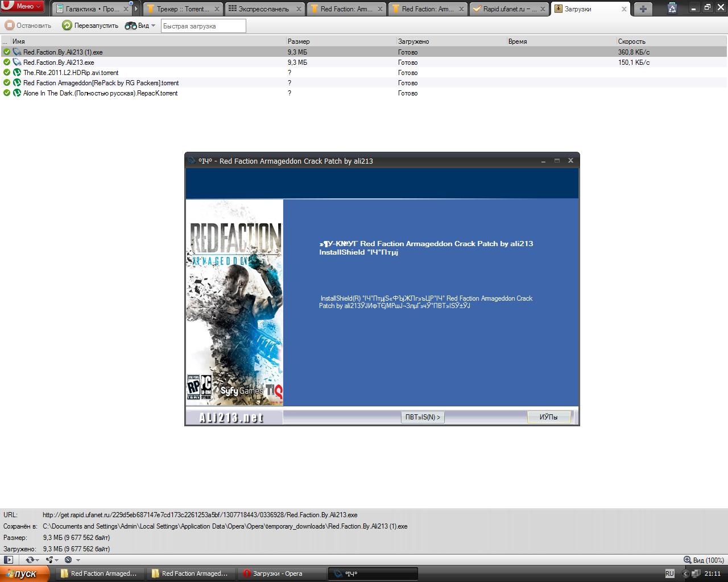Click the Red Faction Armageddon cover image
Screen dimensions: 728x582
(x=234, y=302)
